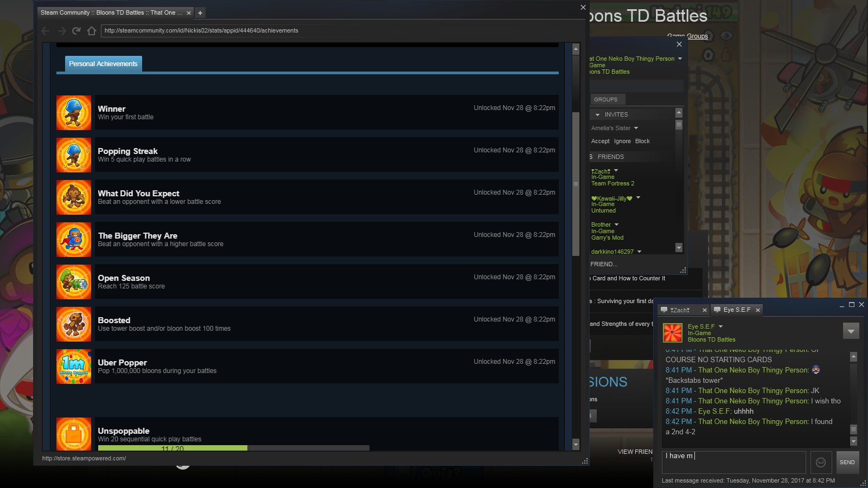Expand the chat options dropdown button
This screenshot has width=868, height=488.
(851, 331)
